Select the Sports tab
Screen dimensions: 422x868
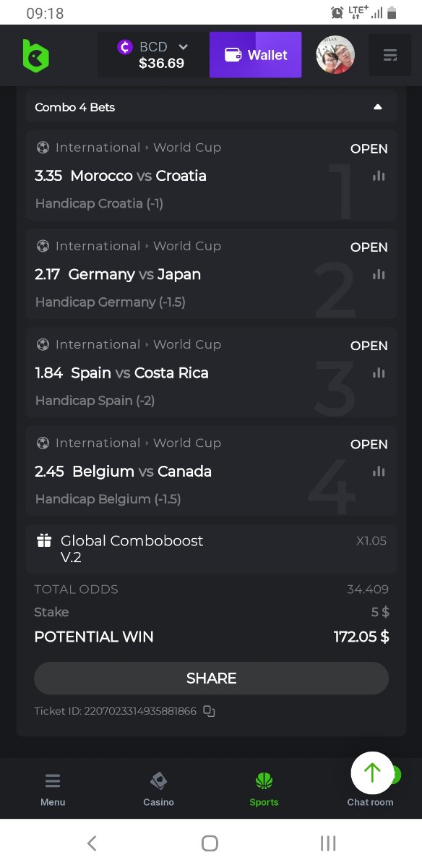click(x=264, y=789)
